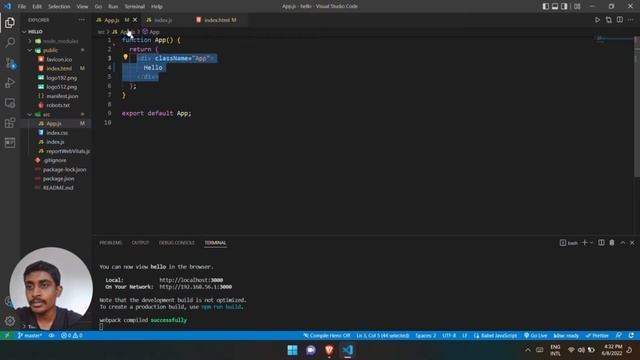Click Go Live in status bar
Screen dimensions: 640x360
pos(536,336)
